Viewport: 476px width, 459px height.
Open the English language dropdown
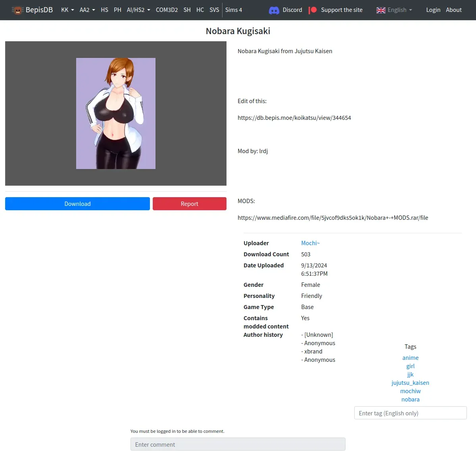point(400,10)
